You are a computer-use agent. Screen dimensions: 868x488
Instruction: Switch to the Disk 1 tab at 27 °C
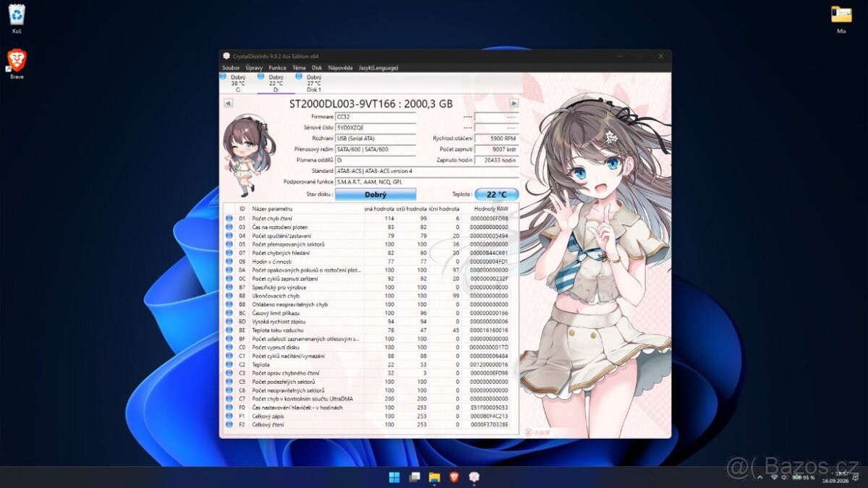pyautogui.click(x=313, y=82)
